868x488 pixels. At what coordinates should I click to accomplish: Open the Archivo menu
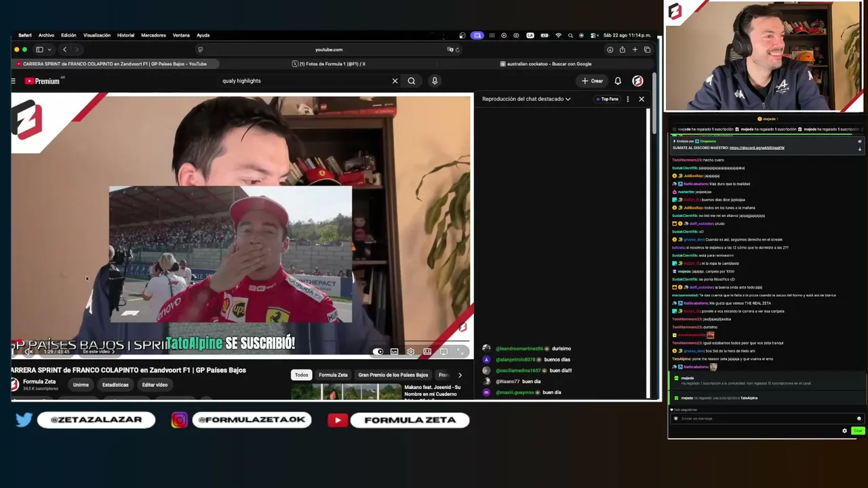(46, 35)
